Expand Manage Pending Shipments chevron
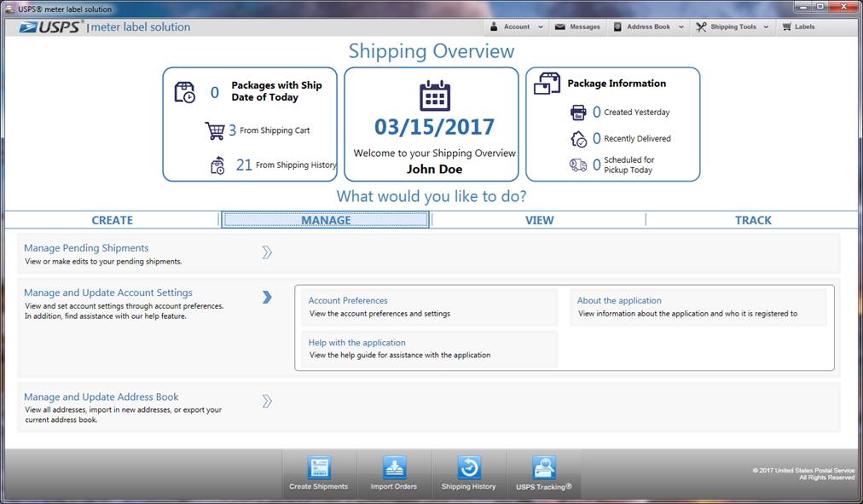This screenshot has height=504, width=863. [267, 252]
